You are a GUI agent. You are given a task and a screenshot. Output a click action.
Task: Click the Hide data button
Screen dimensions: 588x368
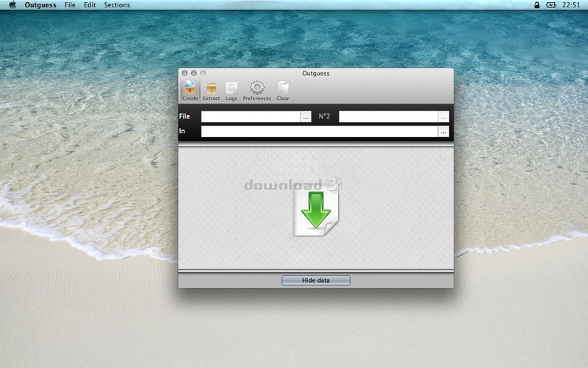[x=316, y=280]
